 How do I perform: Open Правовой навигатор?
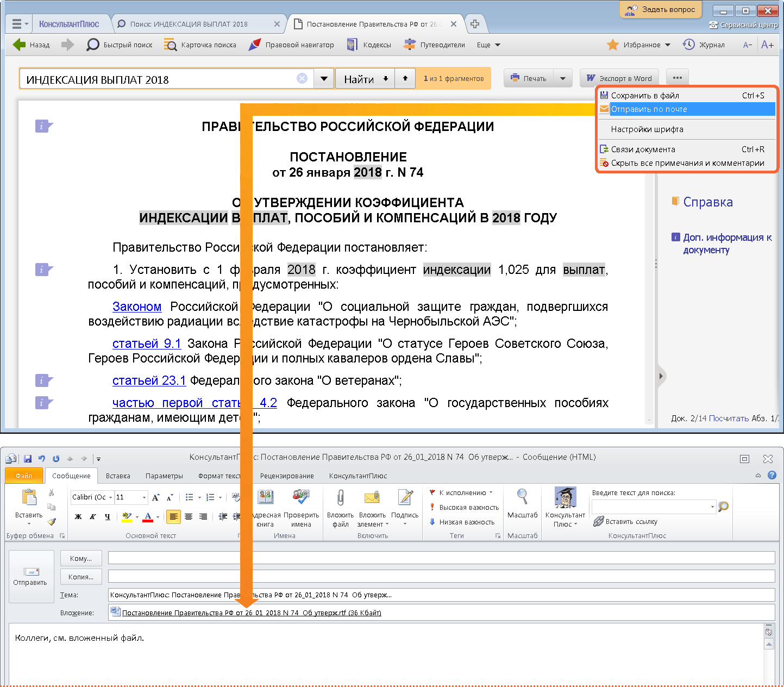(291, 45)
